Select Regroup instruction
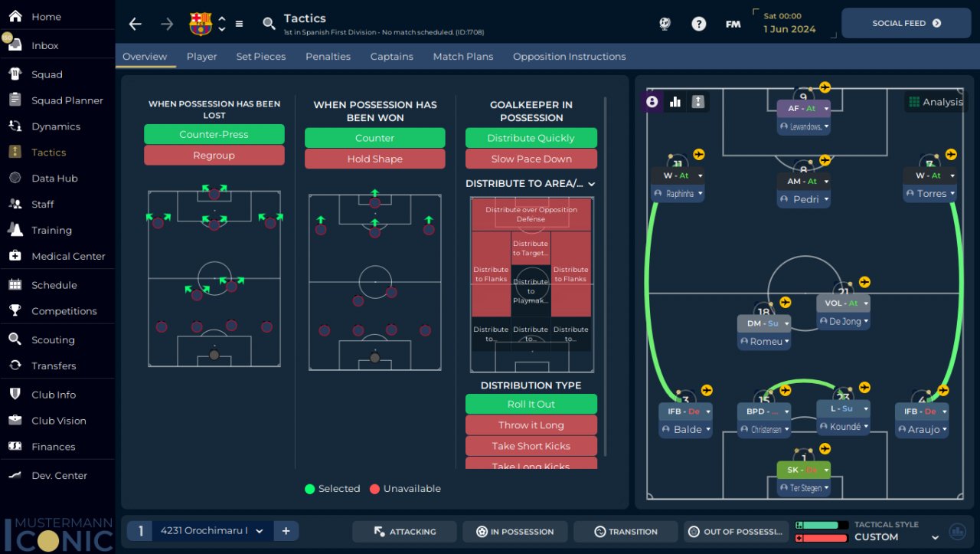Screen dimensions: 980x554 pos(214,156)
